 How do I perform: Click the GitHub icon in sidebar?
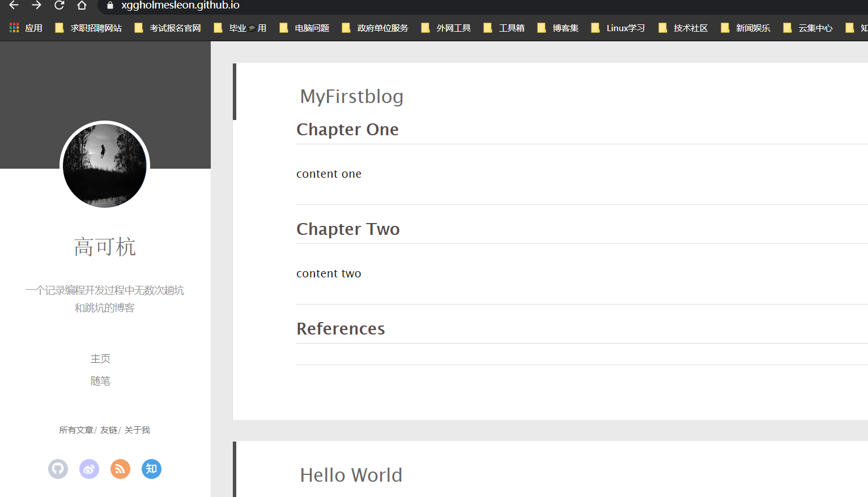click(x=58, y=469)
